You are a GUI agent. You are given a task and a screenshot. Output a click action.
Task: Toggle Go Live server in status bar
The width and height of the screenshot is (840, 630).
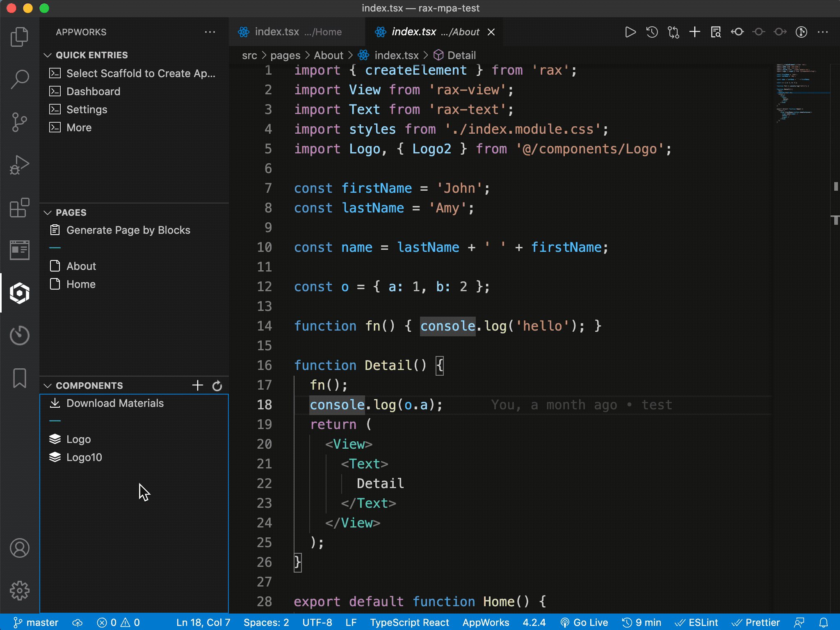pos(584,623)
